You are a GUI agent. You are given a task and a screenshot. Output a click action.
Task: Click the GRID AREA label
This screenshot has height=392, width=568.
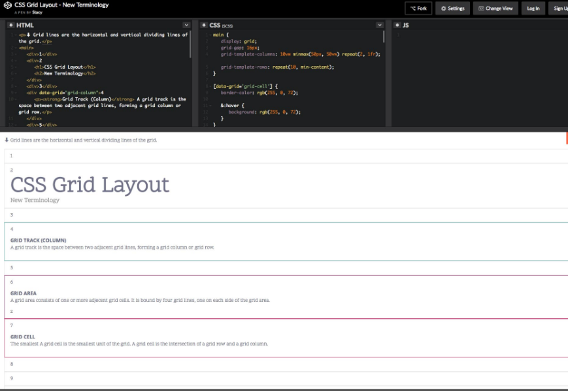point(23,293)
